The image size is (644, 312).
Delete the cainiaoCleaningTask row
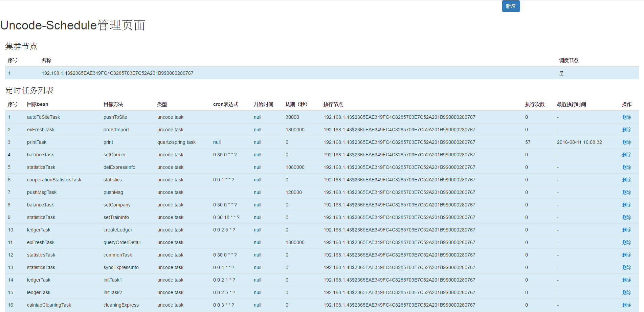pyautogui.click(x=626, y=305)
